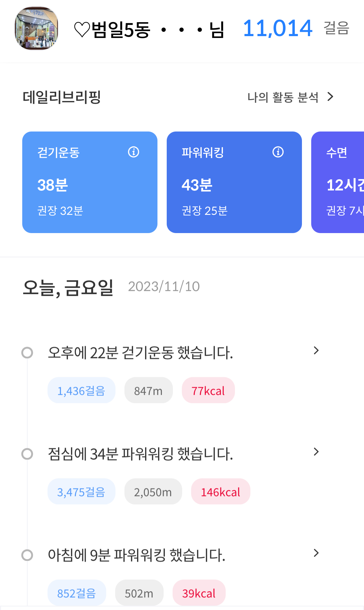
Task: Tap the 11,014 step count total
Action: click(x=278, y=28)
